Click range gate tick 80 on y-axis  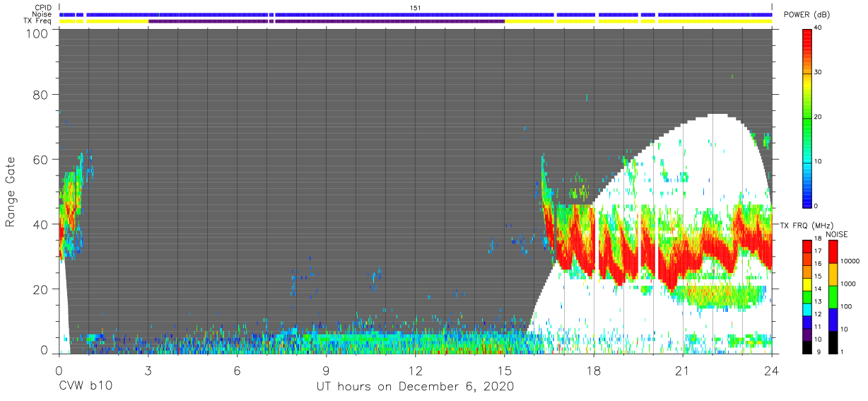point(40,95)
